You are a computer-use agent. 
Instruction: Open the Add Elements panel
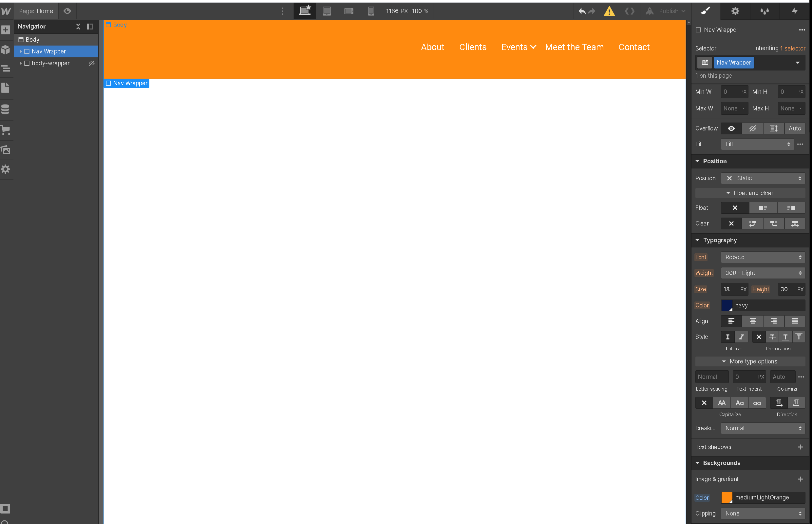tap(6, 29)
